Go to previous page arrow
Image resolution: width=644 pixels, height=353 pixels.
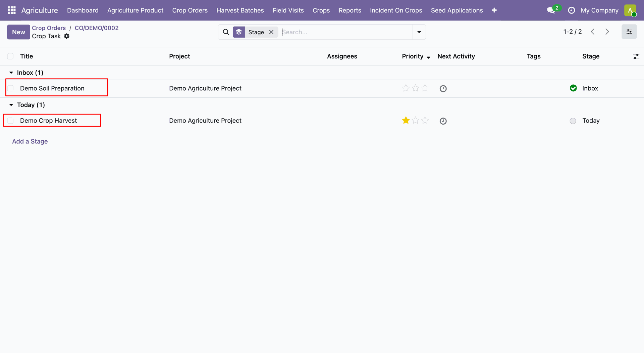coord(593,32)
